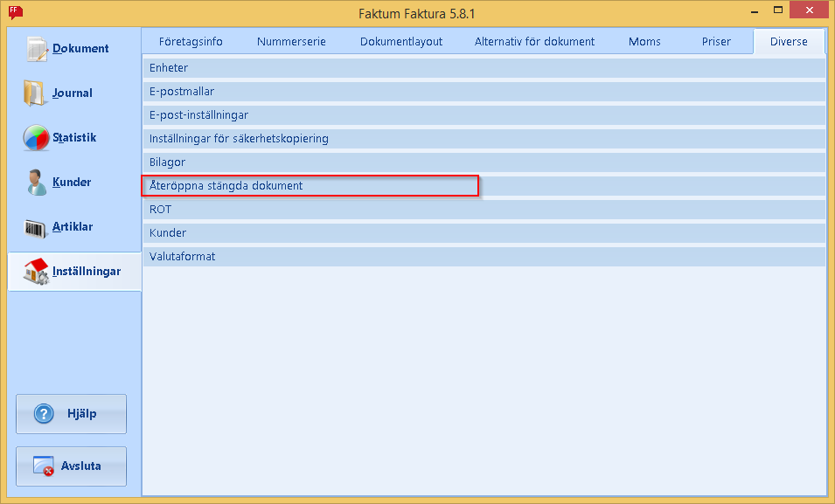Click the Artiklar barcode icon
This screenshot has width=835, height=504.
point(36,228)
